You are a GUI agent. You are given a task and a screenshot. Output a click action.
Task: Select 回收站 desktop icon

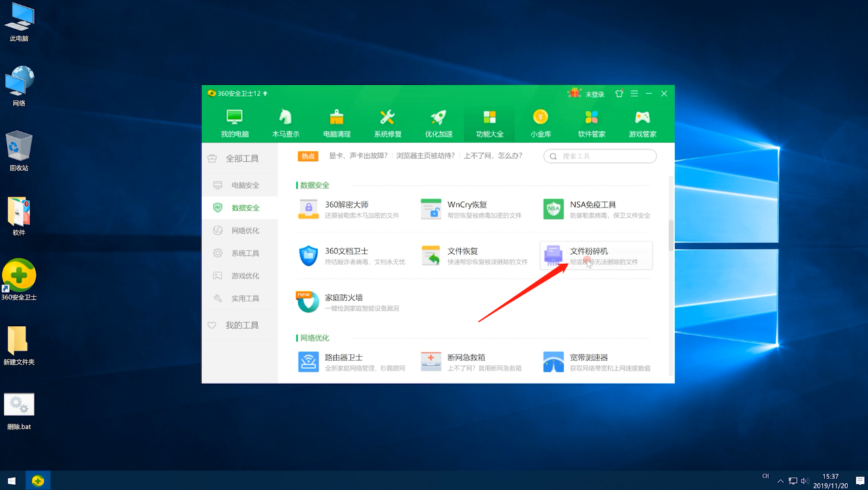pos(19,151)
